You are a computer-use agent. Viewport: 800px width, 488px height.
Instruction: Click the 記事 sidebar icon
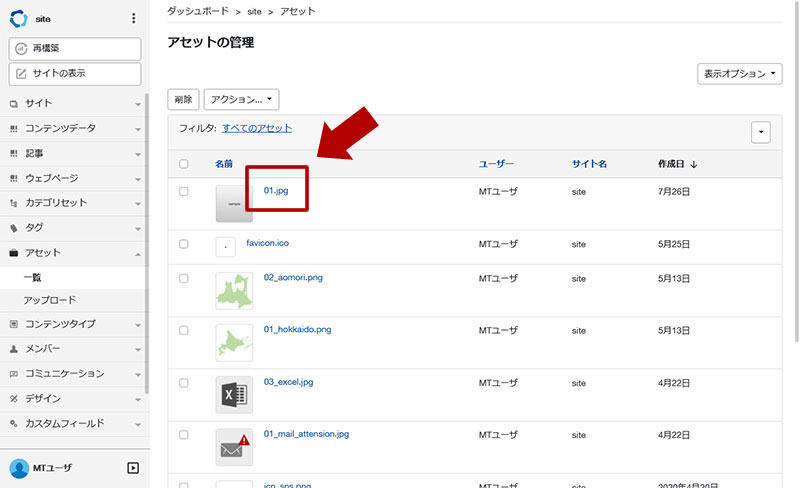pos(14,153)
